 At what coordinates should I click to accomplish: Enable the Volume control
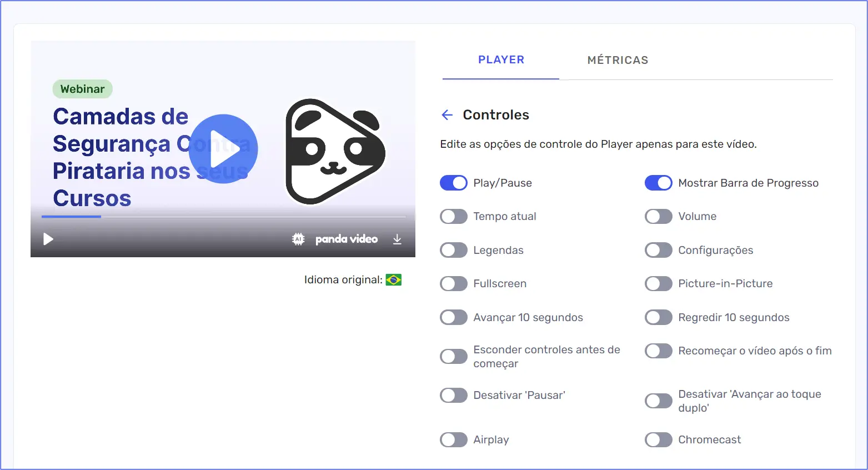click(x=659, y=216)
